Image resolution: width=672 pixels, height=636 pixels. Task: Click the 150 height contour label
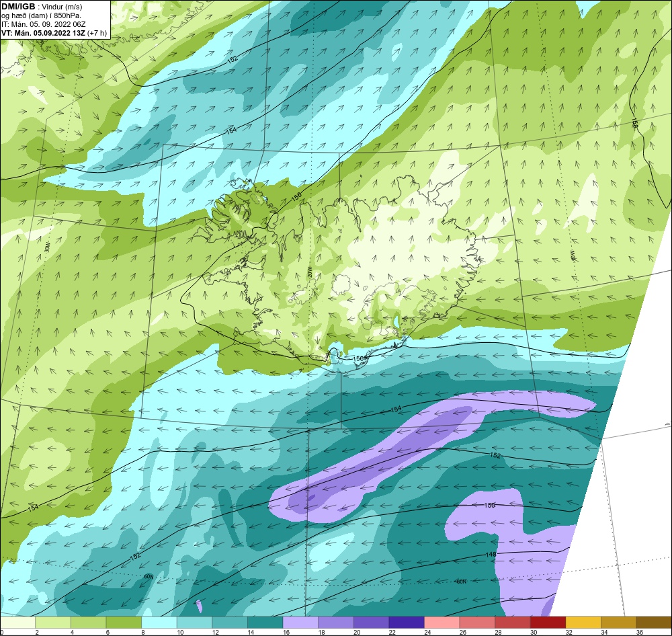click(x=489, y=505)
